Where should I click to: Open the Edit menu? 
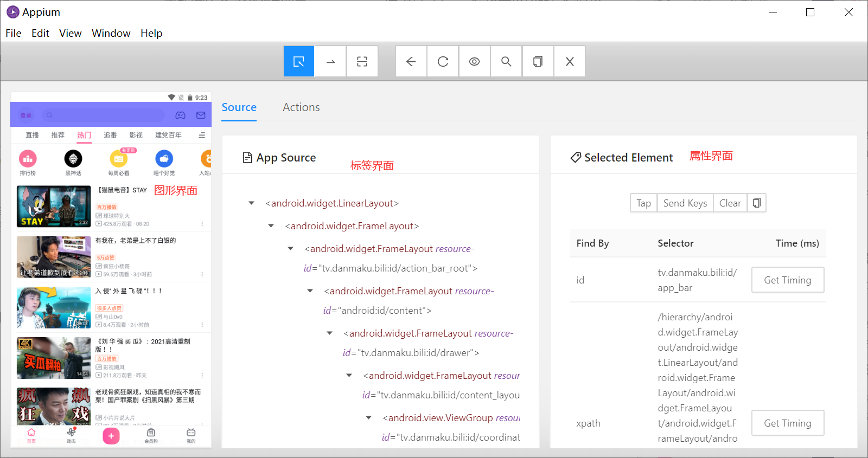click(40, 33)
